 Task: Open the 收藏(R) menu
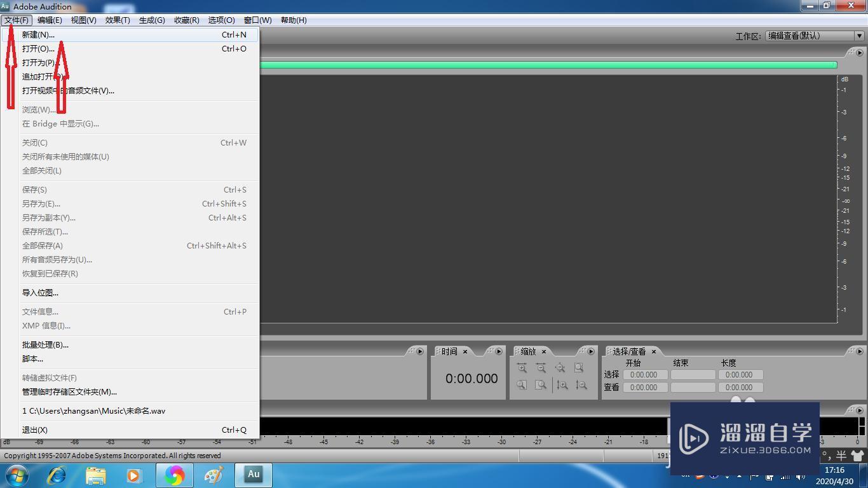tap(186, 20)
